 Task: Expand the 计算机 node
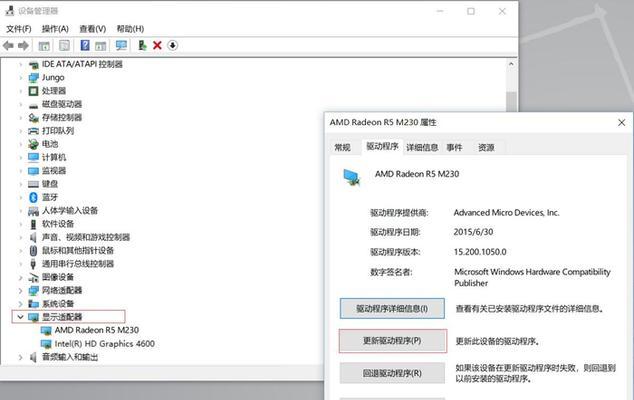tap(20, 157)
